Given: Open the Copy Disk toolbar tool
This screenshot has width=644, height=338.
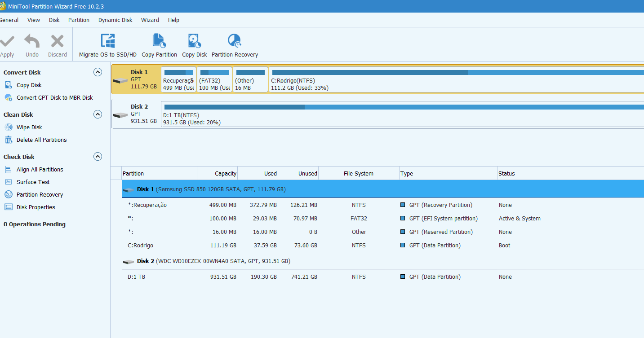Looking at the screenshot, I should (195, 45).
